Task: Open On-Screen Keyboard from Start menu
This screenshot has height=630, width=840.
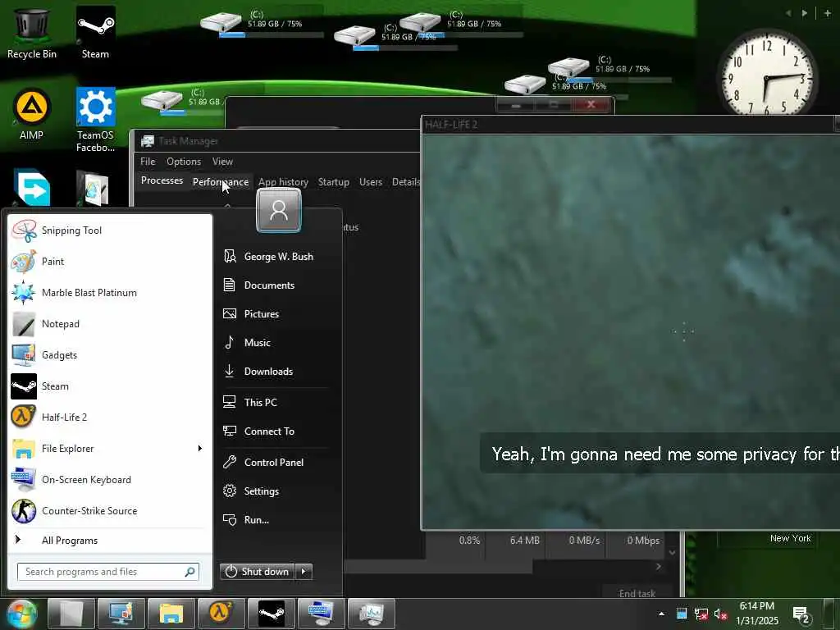Action: click(110, 479)
